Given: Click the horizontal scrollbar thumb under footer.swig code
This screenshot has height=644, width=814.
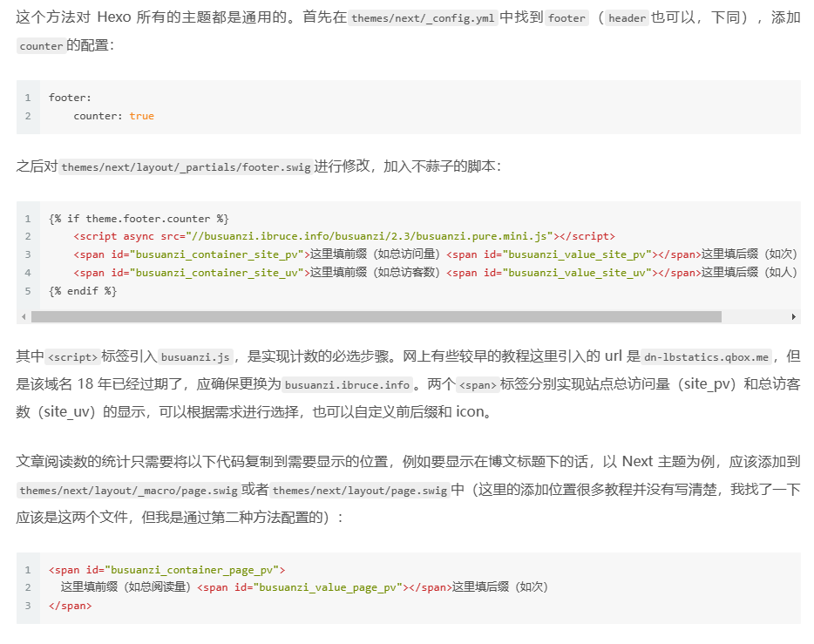Looking at the screenshot, I should pos(375,317).
